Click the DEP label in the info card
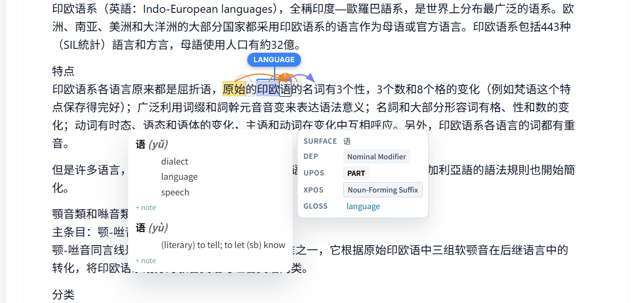644x303 pixels. [x=311, y=156]
